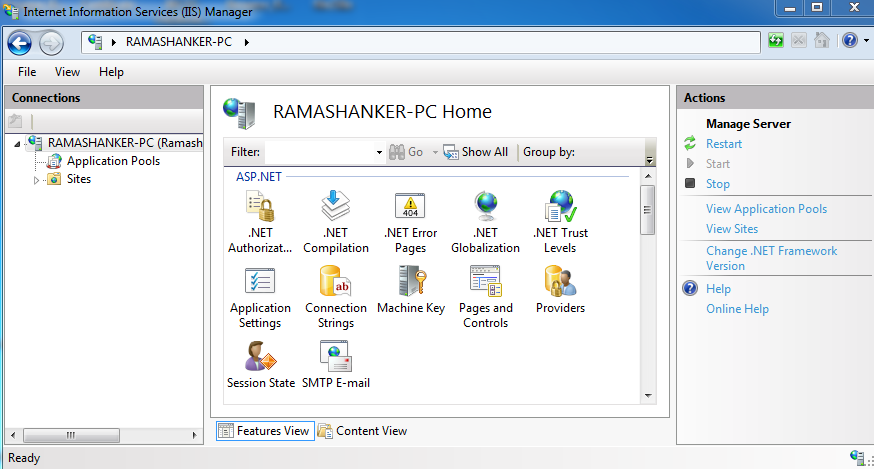Image resolution: width=874 pixels, height=469 pixels.
Task: Open the Filter dropdown list
Action: click(x=379, y=152)
